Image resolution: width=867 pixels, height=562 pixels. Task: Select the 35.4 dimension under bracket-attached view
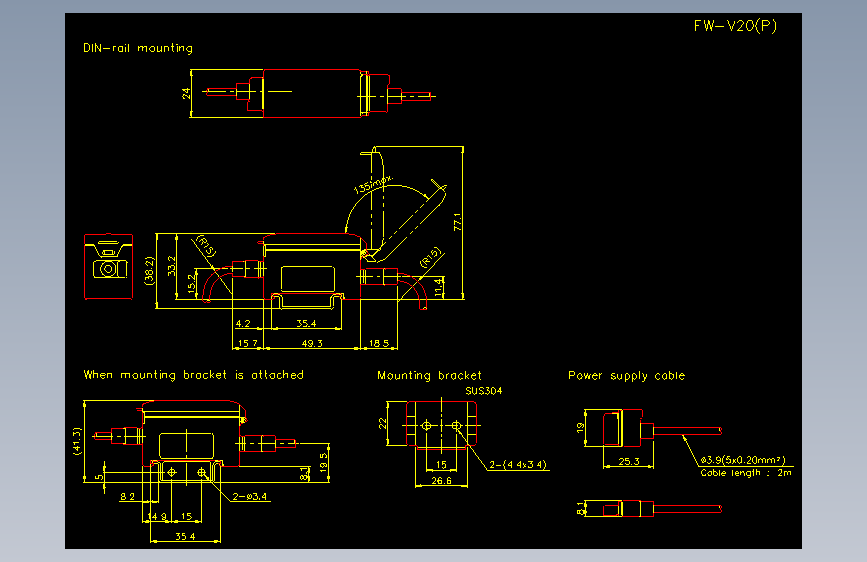(185, 536)
